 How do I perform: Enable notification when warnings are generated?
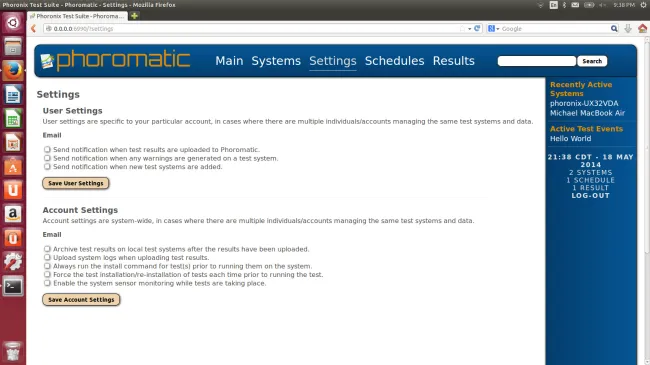point(47,158)
